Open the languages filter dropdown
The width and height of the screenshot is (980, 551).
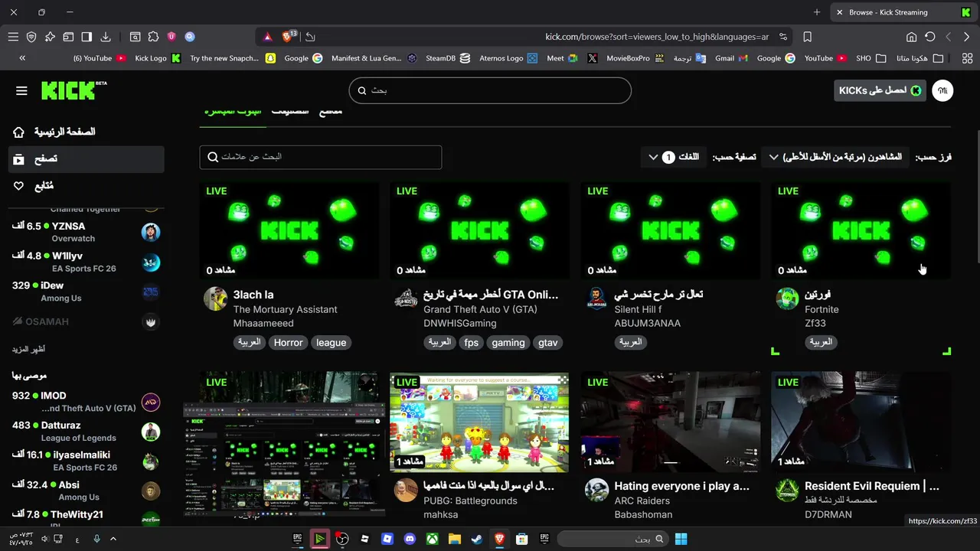coord(674,157)
